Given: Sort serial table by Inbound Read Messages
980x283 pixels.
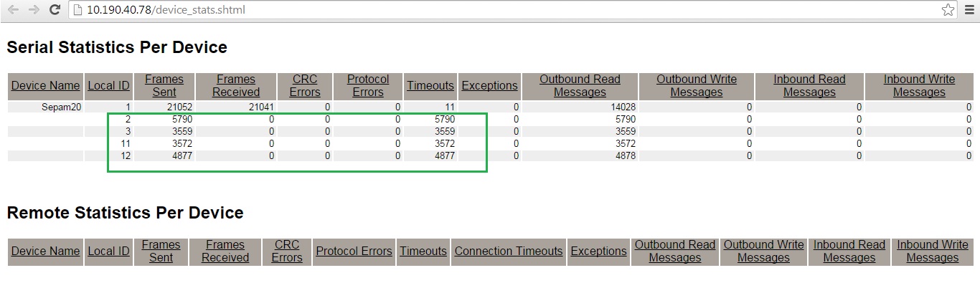Looking at the screenshot, I should 809,86.
